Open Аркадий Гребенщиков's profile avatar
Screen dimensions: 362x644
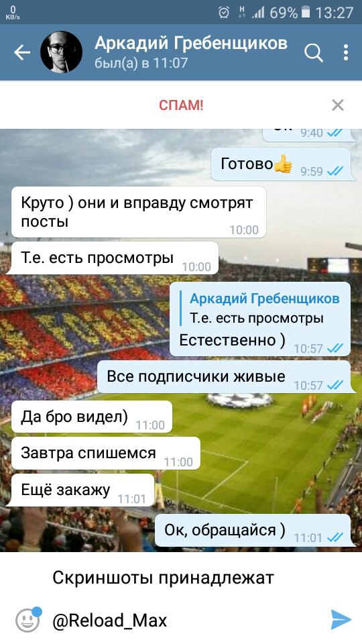pyautogui.click(x=61, y=52)
